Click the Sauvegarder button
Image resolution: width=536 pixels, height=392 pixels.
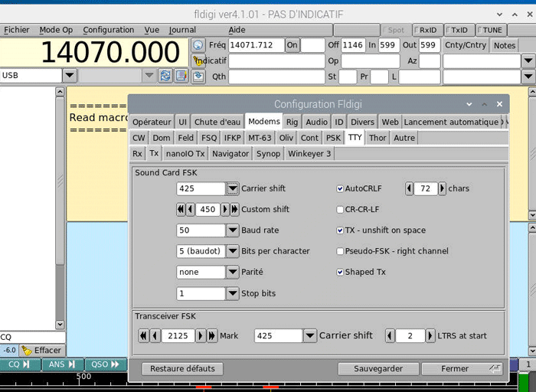click(x=378, y=369)
